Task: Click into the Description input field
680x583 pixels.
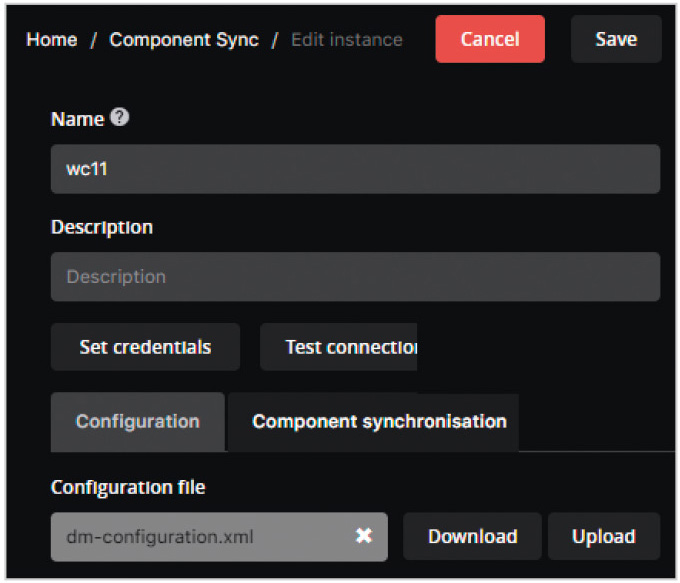Action: tap(355, 277)
